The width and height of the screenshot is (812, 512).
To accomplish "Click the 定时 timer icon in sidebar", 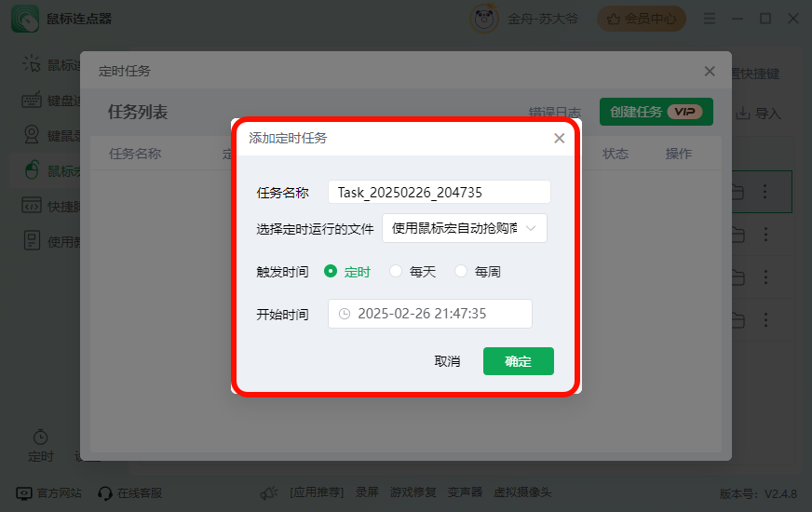I will [40, 438].
